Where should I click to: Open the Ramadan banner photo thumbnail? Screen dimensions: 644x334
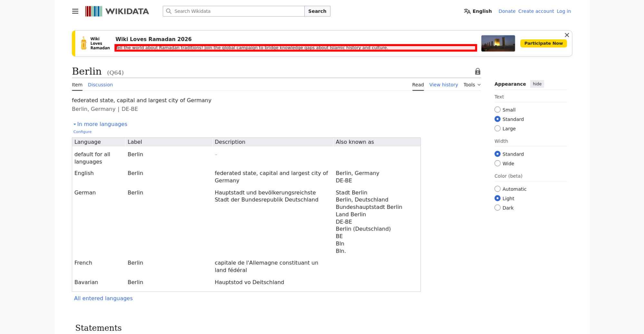point(498,44)
